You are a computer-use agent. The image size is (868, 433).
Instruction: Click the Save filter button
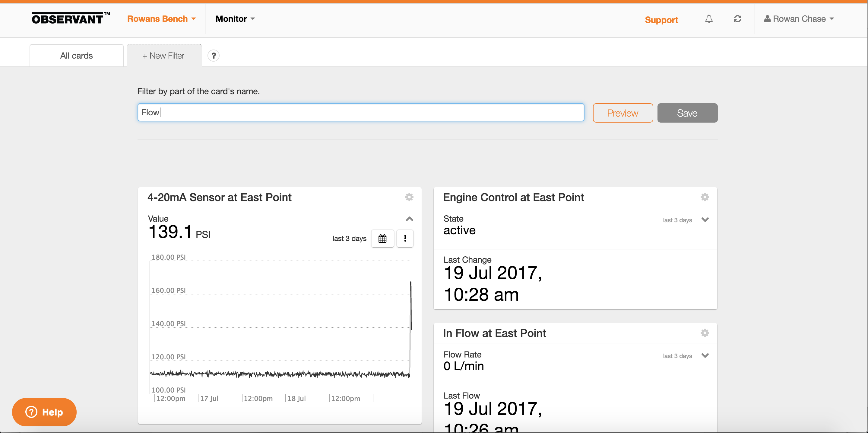(687, 113)
